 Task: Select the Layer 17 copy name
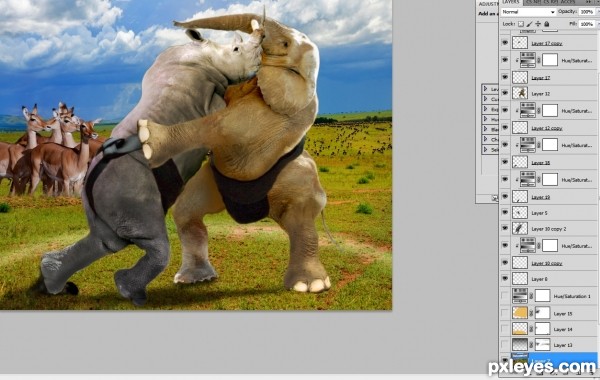547,43
